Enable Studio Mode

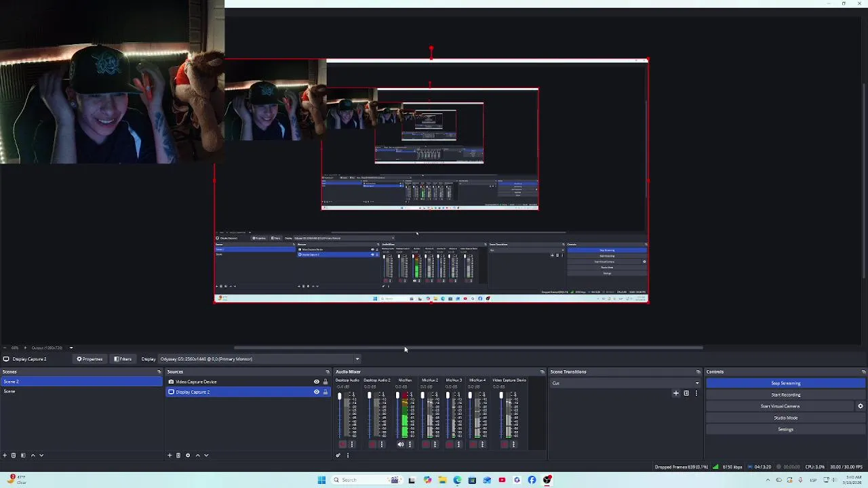click(x=785, y=418)
